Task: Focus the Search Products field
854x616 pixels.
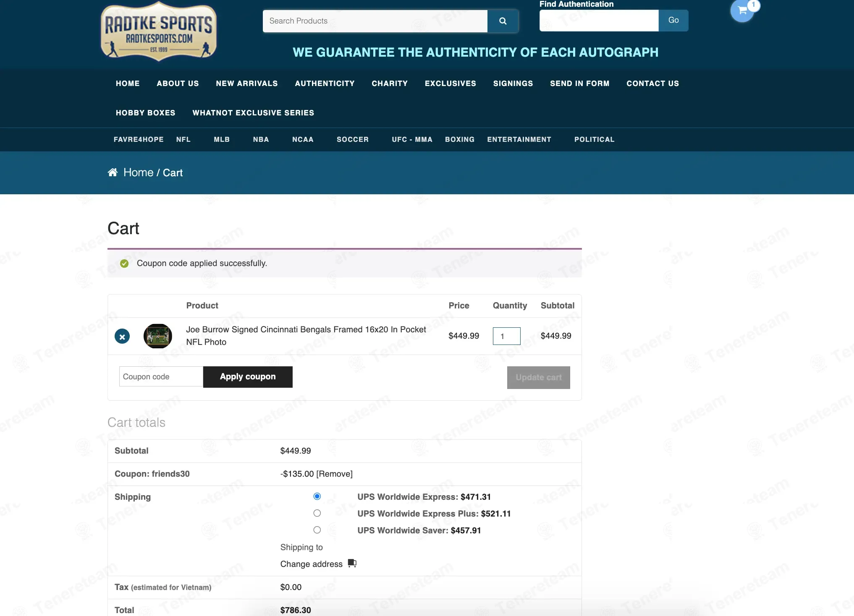Action: click(x=375, y=21)
